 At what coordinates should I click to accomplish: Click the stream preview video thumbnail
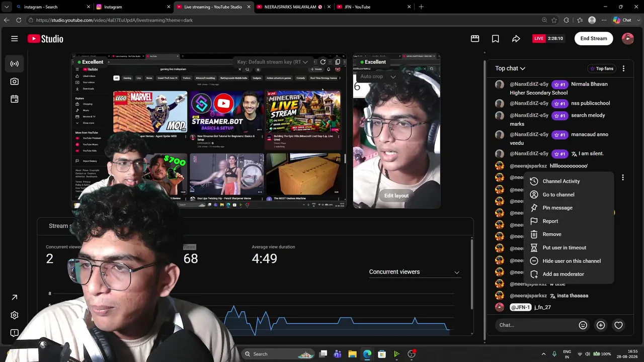(208, 131)
